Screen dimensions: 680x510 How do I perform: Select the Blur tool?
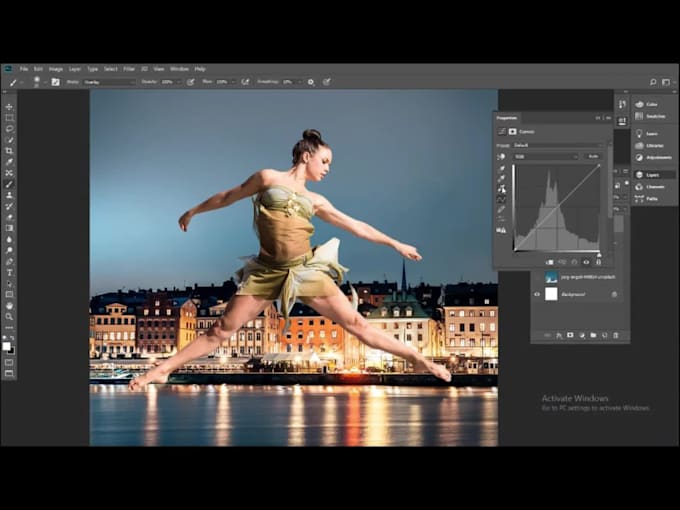[9, 239]
